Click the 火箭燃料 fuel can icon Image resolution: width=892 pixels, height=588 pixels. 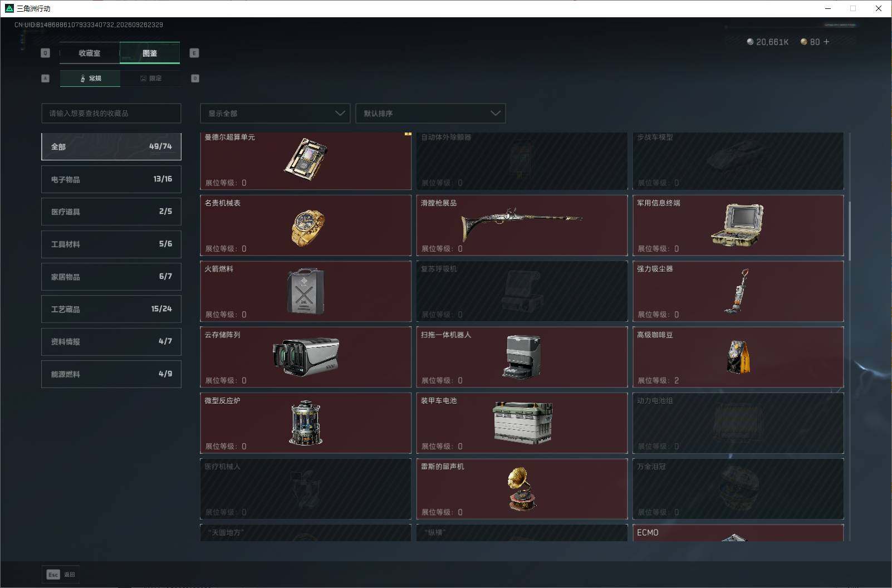click(305, 291)
